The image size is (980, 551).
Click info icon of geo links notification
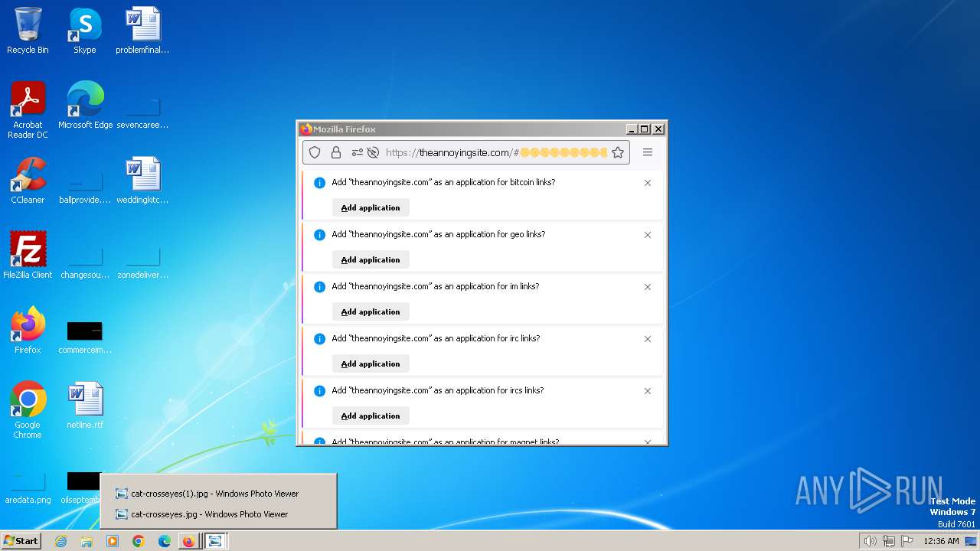(320, 235)
